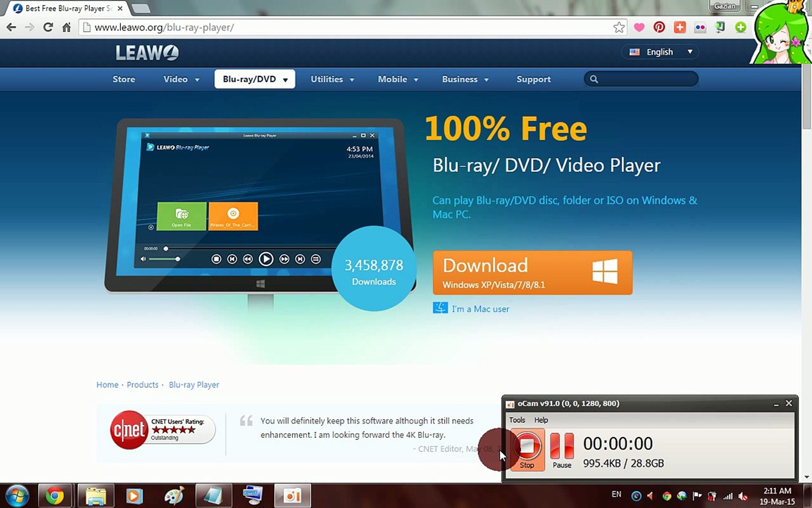Click the green circle plus extension

741,27
